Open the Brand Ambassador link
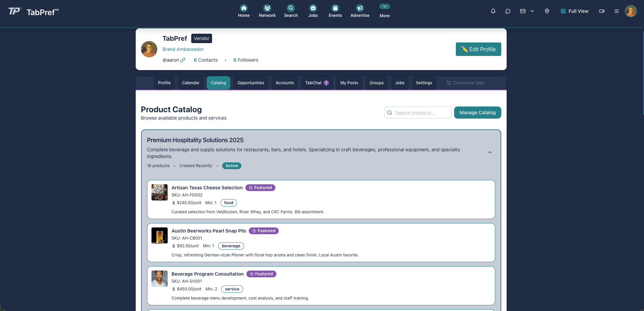 pyautogui.click(x=183, y=49)
